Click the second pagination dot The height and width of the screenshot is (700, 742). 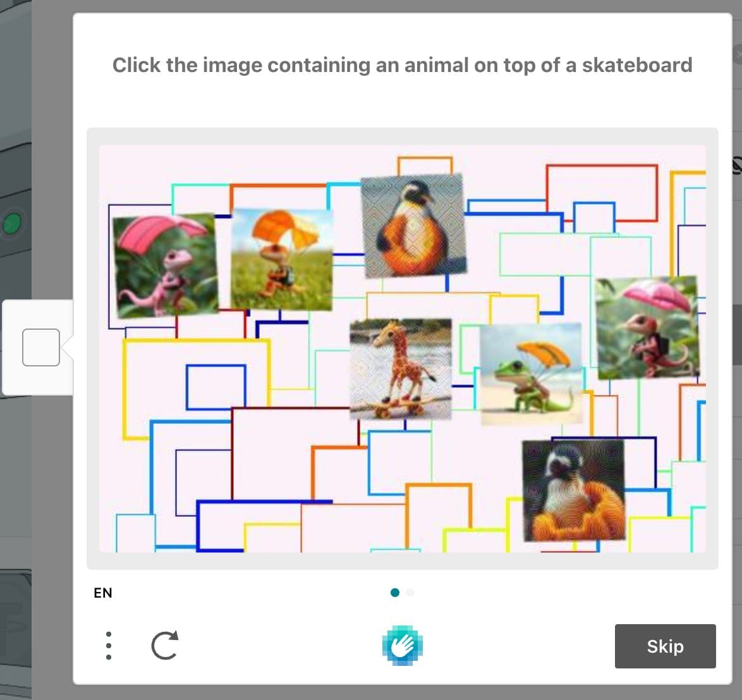[410, 593]
